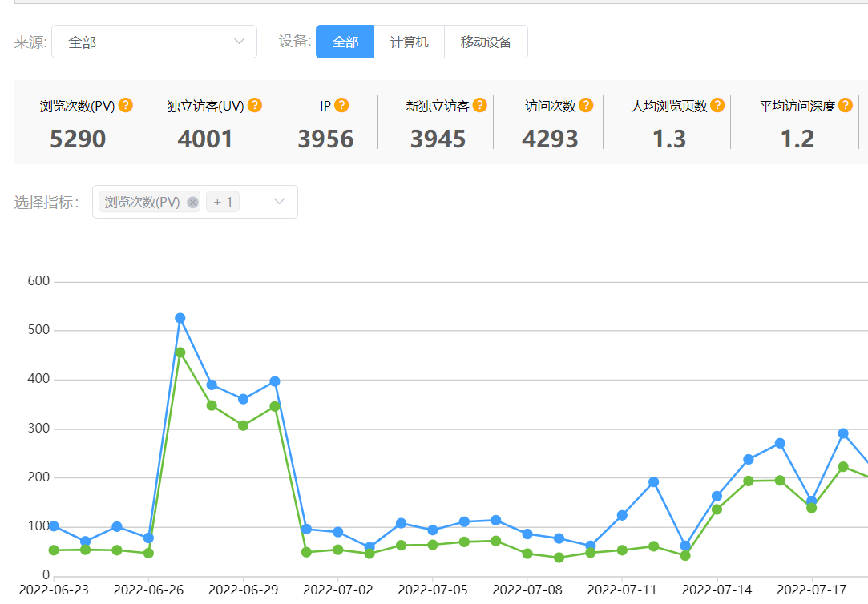This screenshot has height=604, width=868.
Task: Open help icon beside 独立访客(UV)
Action: click(x=255, y=105)
